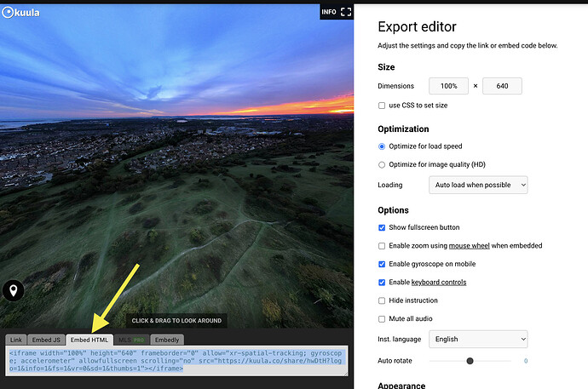Open the map location pin icon

pyautogui.click(x=14, y=291)
